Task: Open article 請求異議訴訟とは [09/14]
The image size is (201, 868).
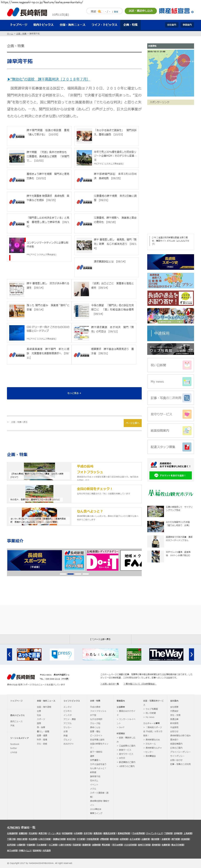Action: [x=106, y=267]
